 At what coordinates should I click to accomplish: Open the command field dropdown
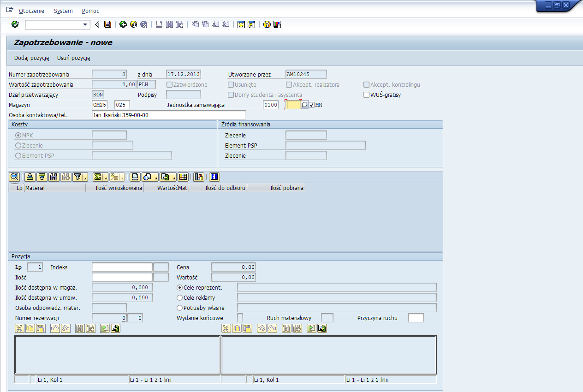[85, 24]
